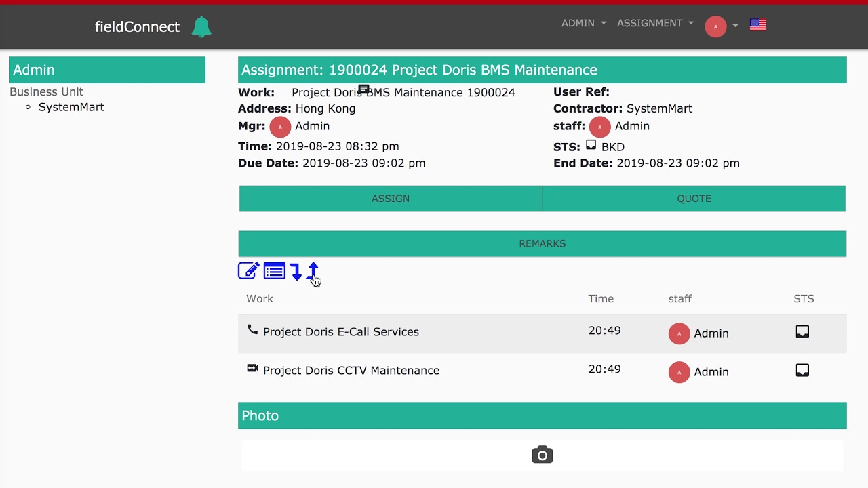This screenshot has width=868, height=488.
Task: Click the sort ascending up-arrow icon
Action: click(x=313, y=271)
